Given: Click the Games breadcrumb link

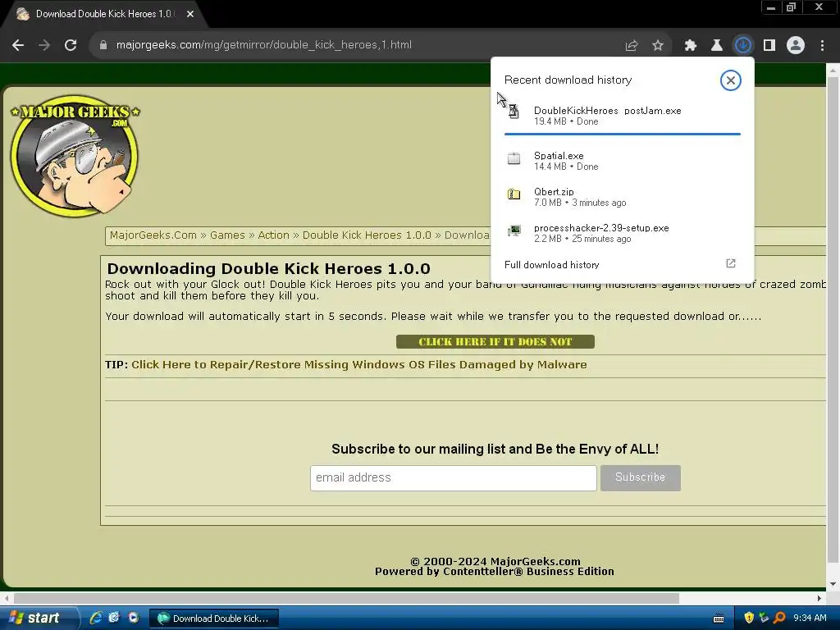Looking at the screenshot, I should (x=227, y=235).
